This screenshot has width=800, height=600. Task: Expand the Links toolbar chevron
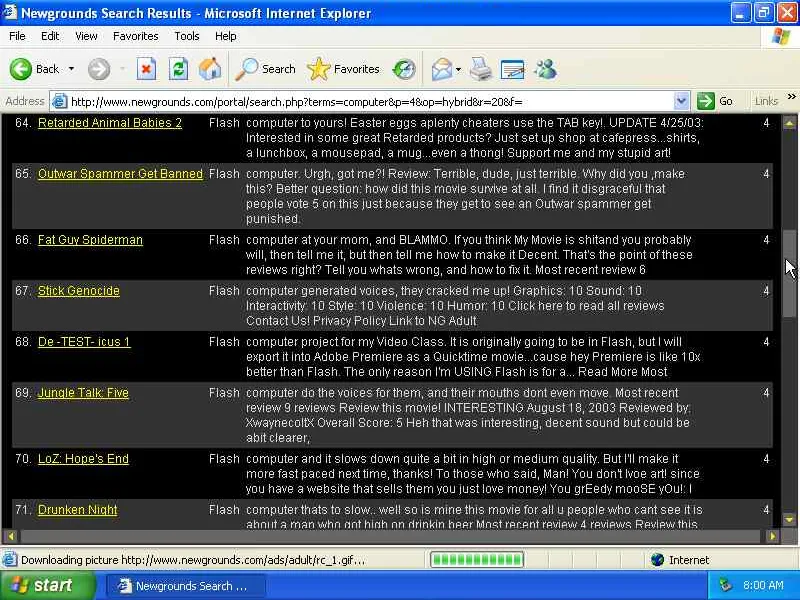click(x=791, y=97)
